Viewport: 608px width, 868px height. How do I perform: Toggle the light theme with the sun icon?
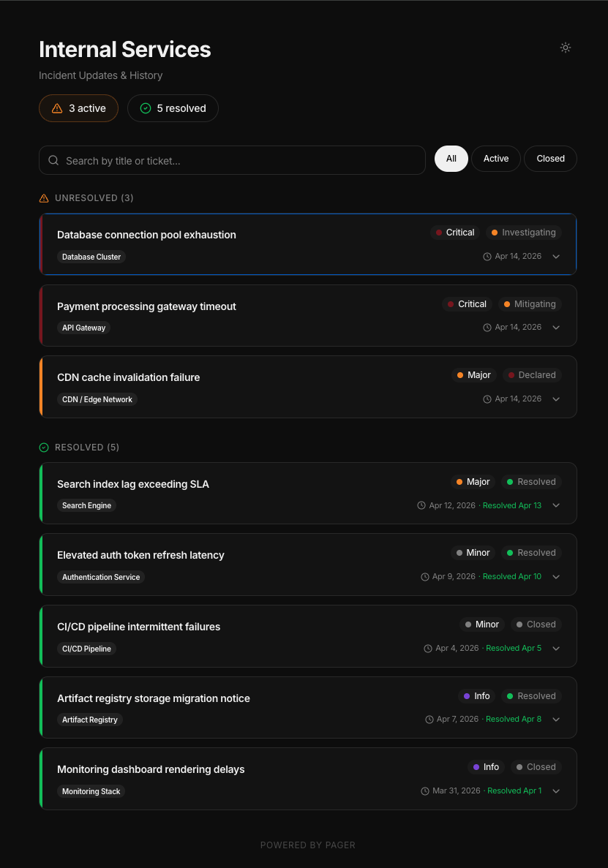coord(565,47)
